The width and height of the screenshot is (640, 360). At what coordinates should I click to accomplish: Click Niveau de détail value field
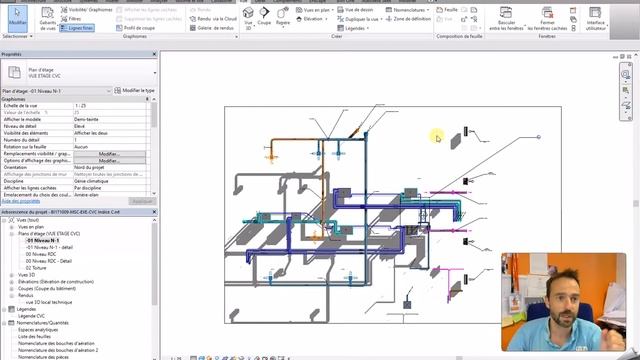[109, 127]
